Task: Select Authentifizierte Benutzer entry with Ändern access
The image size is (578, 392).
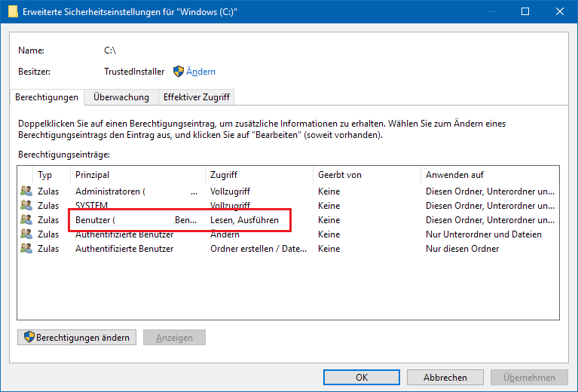Action: click(x=124, y=234)
